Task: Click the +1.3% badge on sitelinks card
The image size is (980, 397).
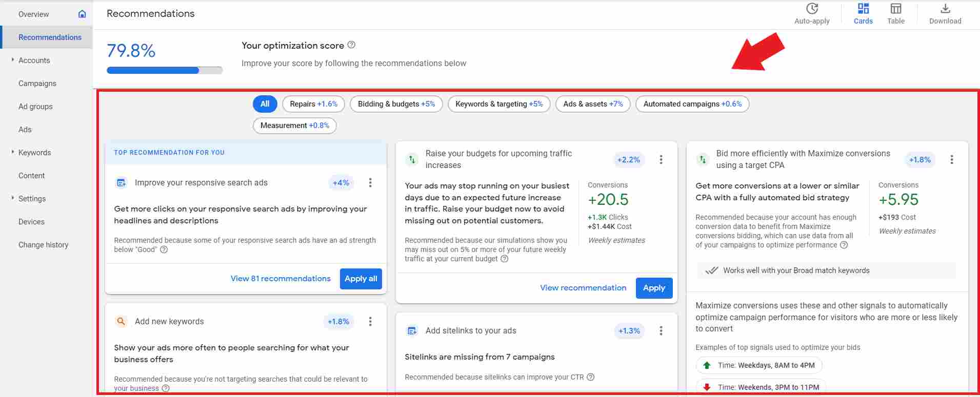Action: 629,331
